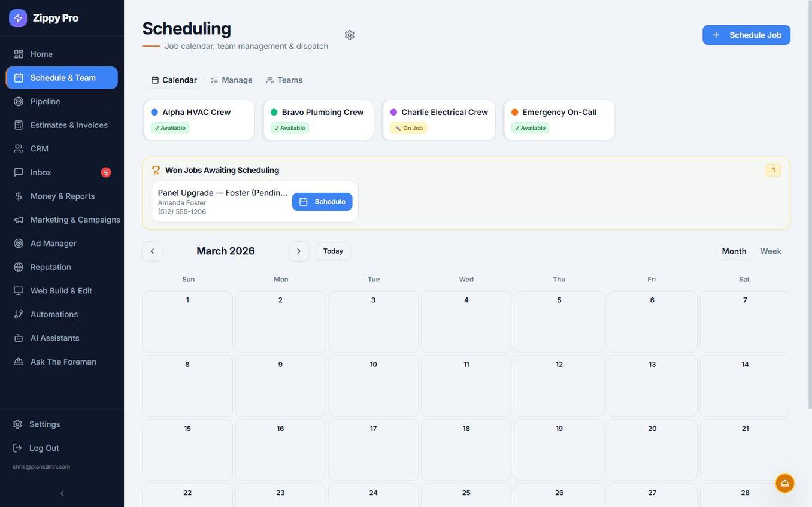Select the Emergency On-Call crew card

pos(559,120)
